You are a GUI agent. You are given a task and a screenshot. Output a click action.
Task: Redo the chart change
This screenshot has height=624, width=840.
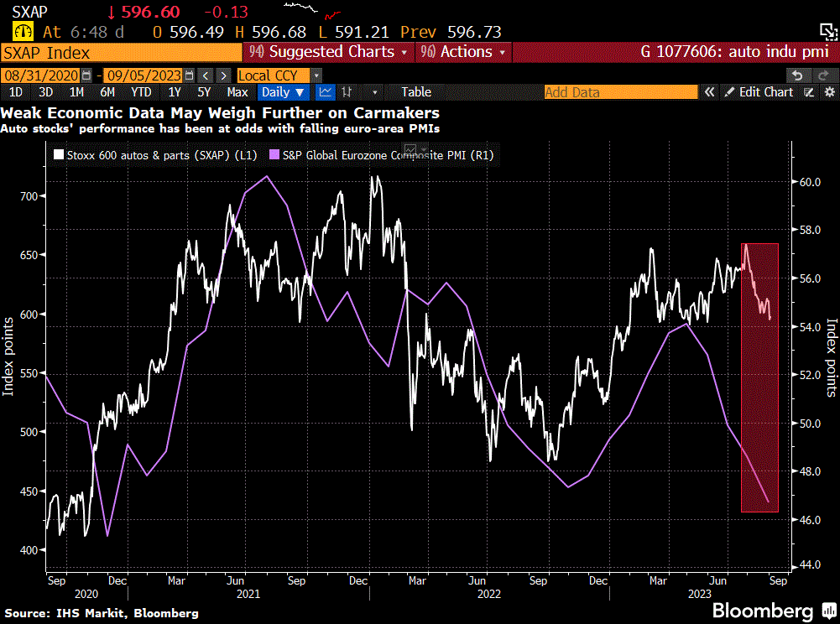pos(823,75)
